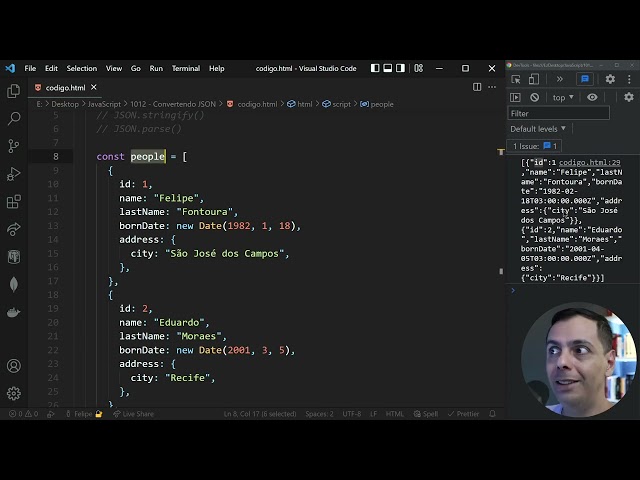Open the Docker whale icon view
The image size is (640, 480).
tap(13, 312)
